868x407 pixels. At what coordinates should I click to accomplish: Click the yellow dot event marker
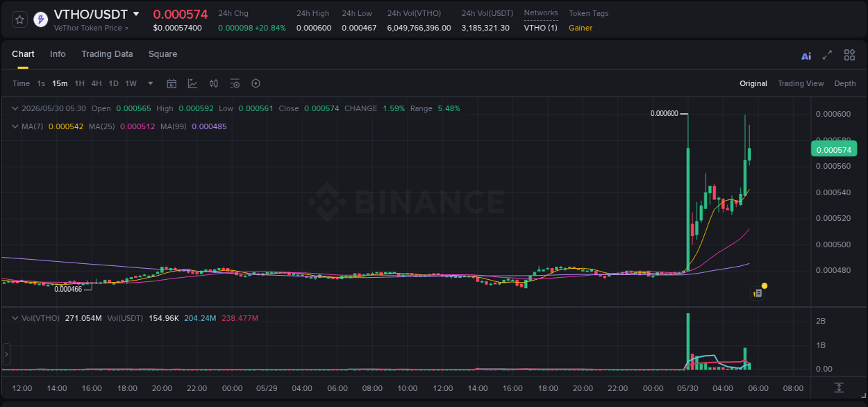(x=765, y=285)
